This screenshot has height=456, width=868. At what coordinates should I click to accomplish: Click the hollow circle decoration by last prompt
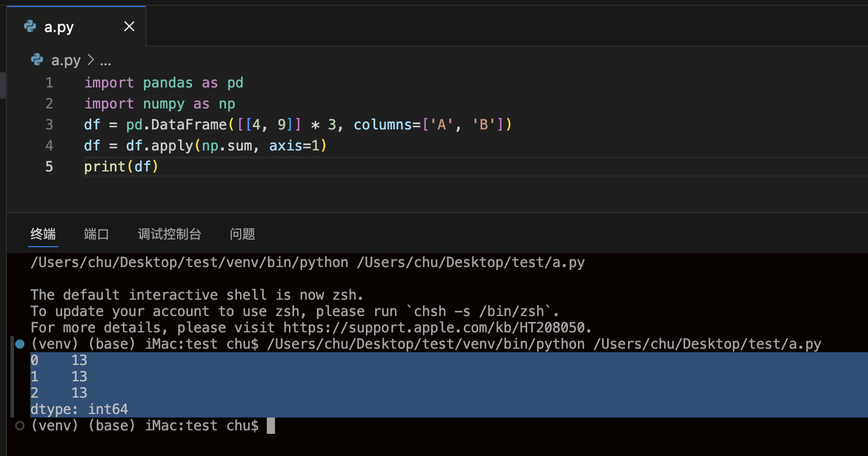point(20,426)
